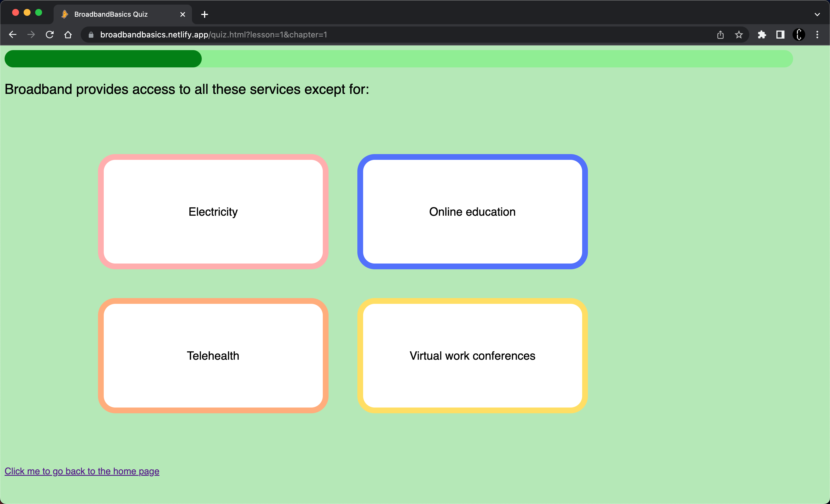Click the browser back arrow
Image resolution: width=830 pixels, height=504 pixels.
pyautogui.click(x=12, y=35)
